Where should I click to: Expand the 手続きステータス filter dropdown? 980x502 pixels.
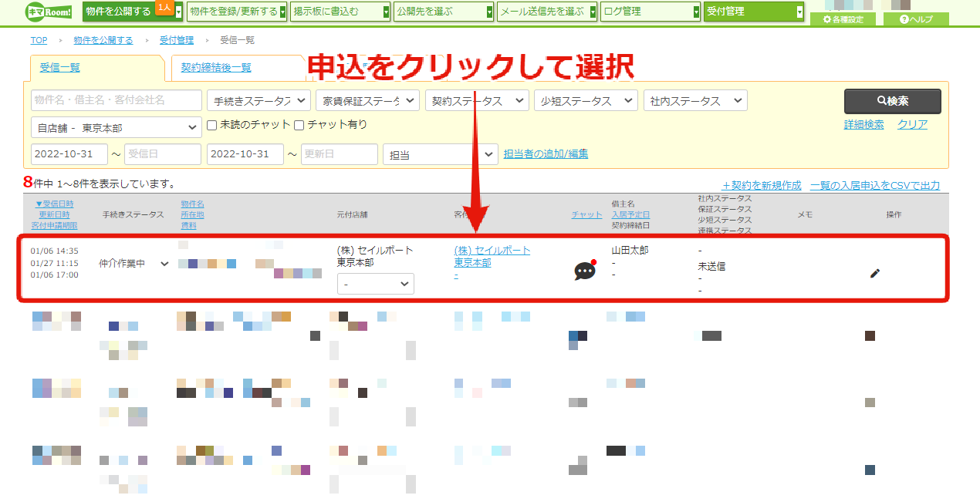[x=259, y=100]
